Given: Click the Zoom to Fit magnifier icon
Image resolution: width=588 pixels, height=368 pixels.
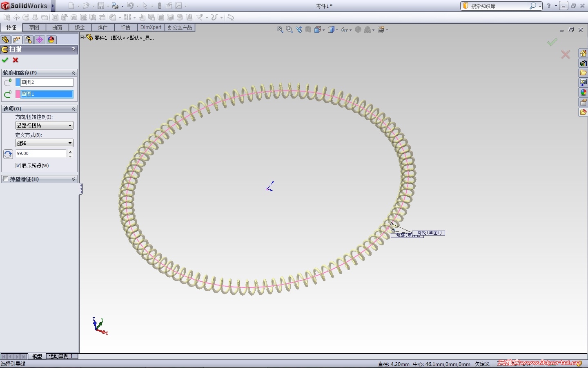Looking at the screenshot, I should click(280, 29).
